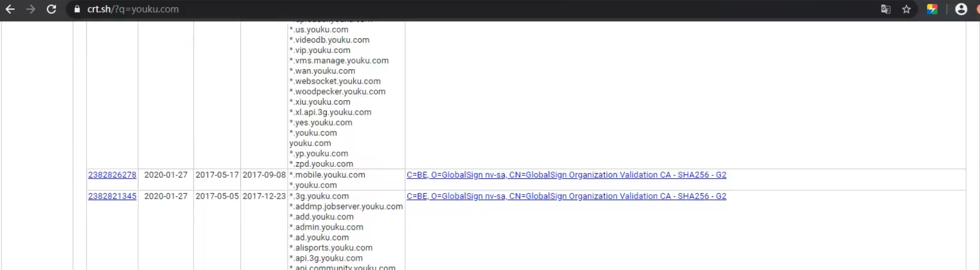Select the *.addmp.jobserver.youku.com entry
The width and height of the screenshot is (980, 270).
pos(346,206)
